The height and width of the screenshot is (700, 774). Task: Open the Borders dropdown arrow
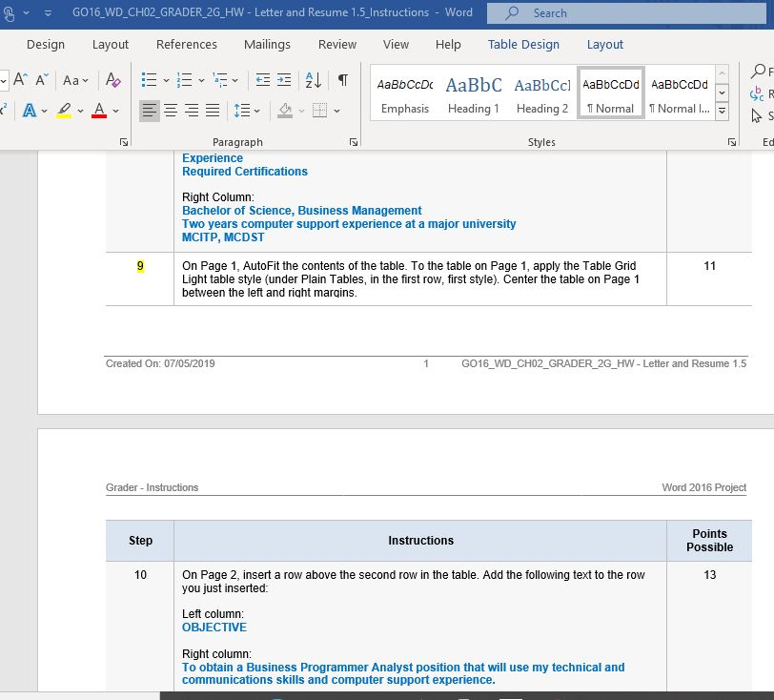click(x=336, y=112)
